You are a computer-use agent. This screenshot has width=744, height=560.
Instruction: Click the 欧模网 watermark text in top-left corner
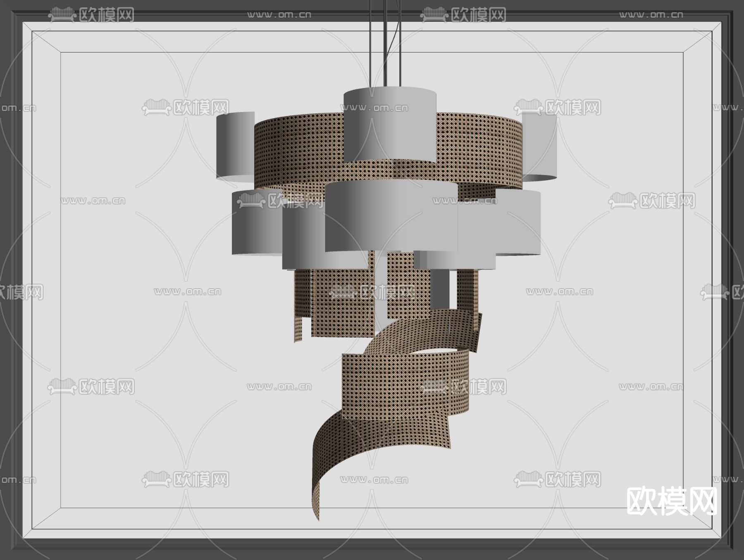(x=107, y=16)
